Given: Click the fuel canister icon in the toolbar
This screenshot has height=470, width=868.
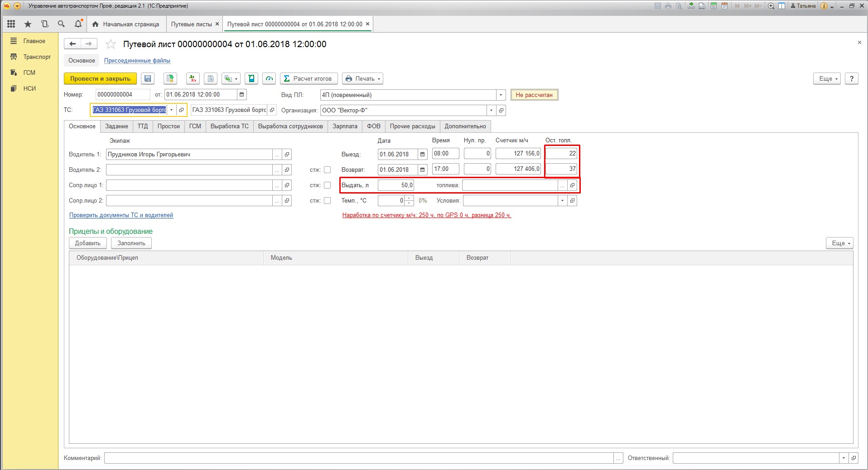Looking at the screenshot, I should [x=251, y=79].
